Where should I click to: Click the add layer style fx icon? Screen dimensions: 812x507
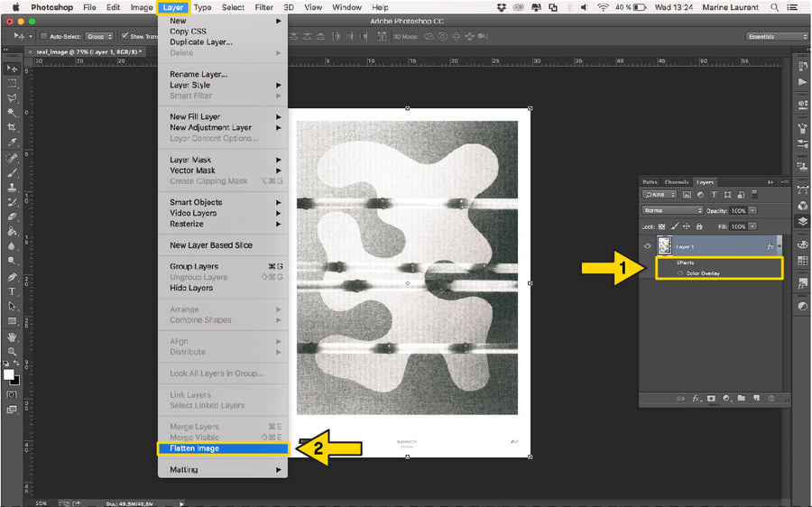coord(696,398)
